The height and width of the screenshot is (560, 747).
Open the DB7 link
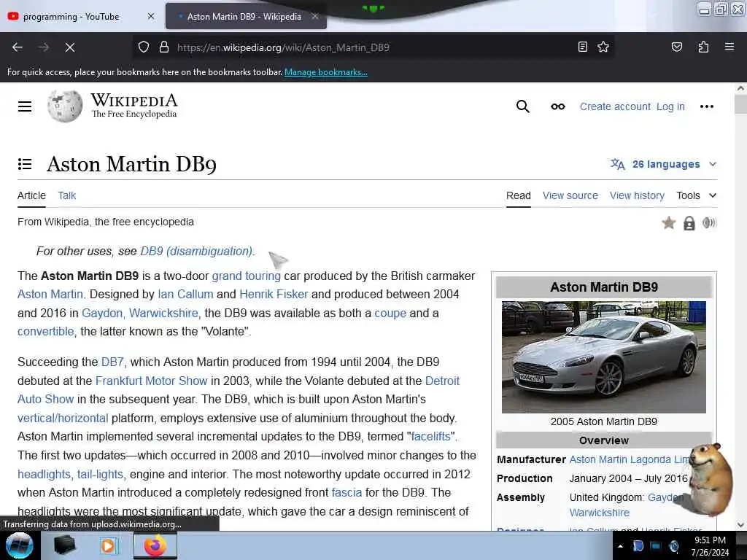tap(112, 362)
